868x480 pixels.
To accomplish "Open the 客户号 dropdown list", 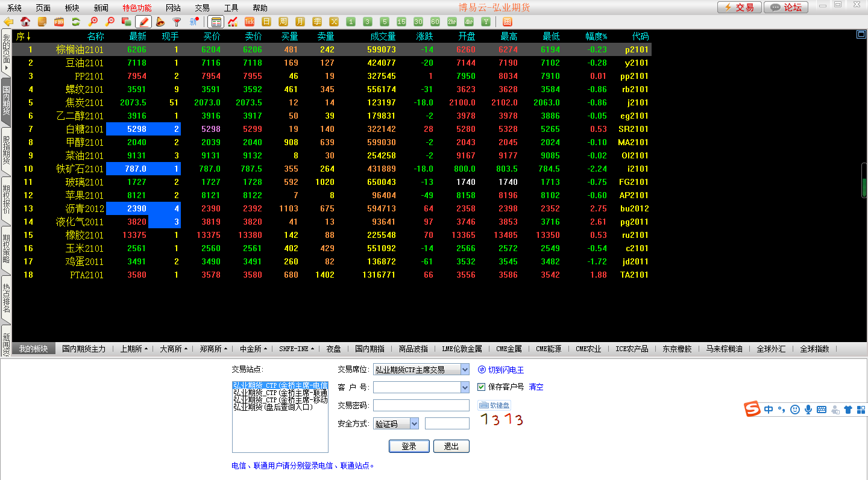I will click(x=464, y=387).
